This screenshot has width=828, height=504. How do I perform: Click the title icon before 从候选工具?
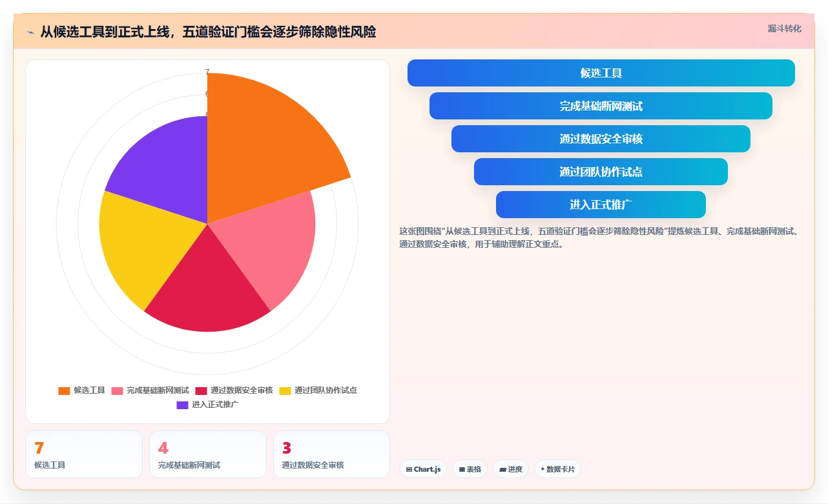click(31, 32)
